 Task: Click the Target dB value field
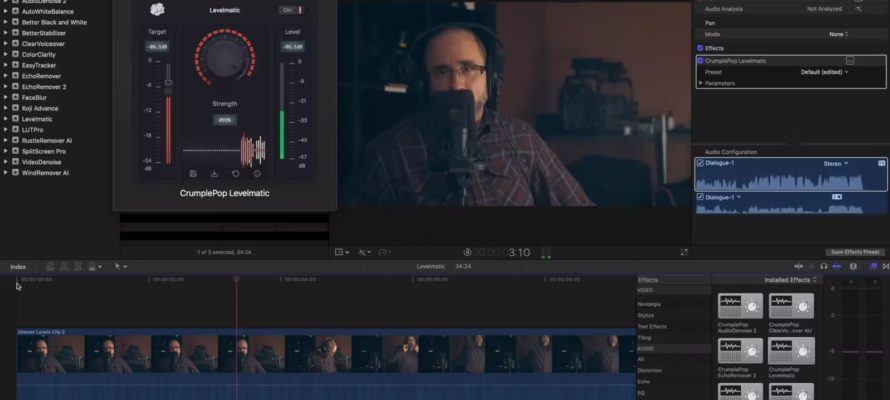pyautogui.click(x=157, y=47)
